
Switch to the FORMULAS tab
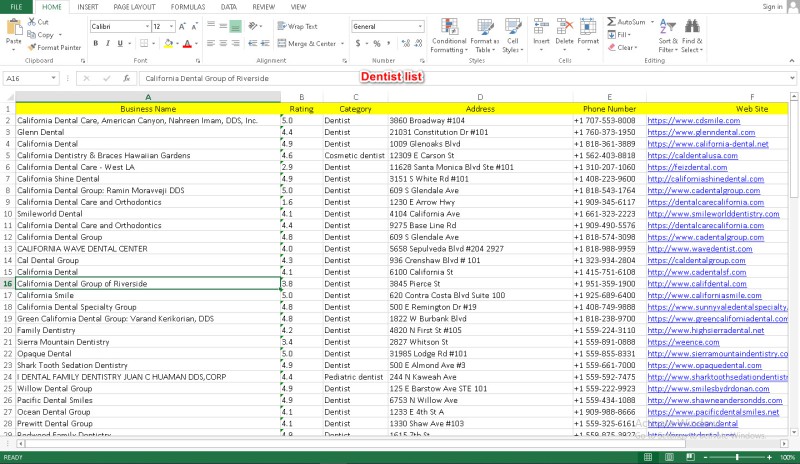click(188, 7)
